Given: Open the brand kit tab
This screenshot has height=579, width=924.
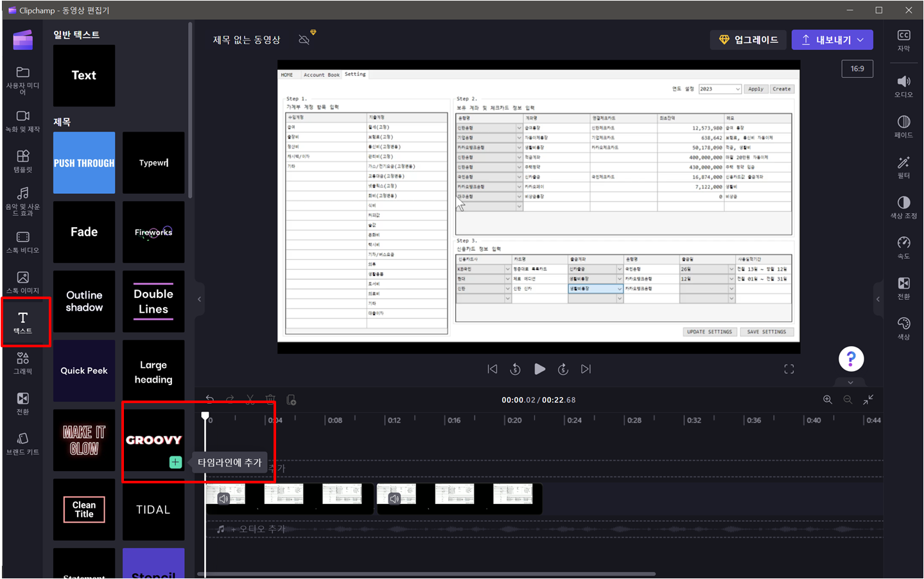Looking at the screenshot, I should click(x=22, y=444).
